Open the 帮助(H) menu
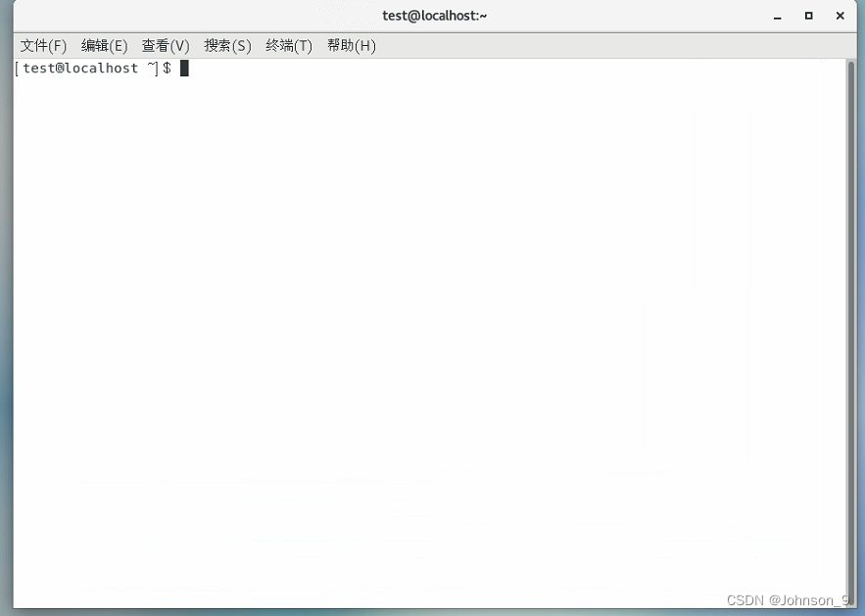The height and width of the screenshot is (616, 865). coord(351,45)
